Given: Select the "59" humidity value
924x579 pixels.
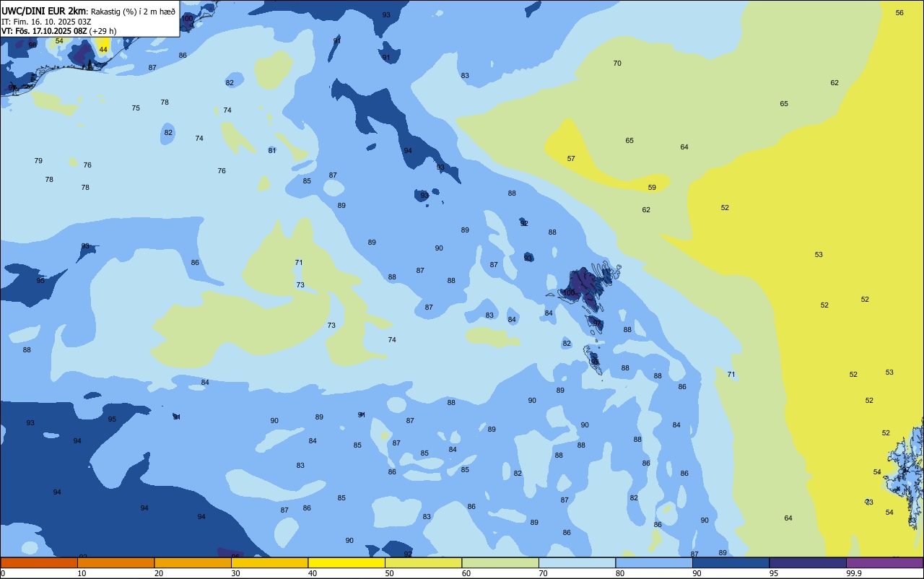Looking at the screenshot, I should click(652, 187).
